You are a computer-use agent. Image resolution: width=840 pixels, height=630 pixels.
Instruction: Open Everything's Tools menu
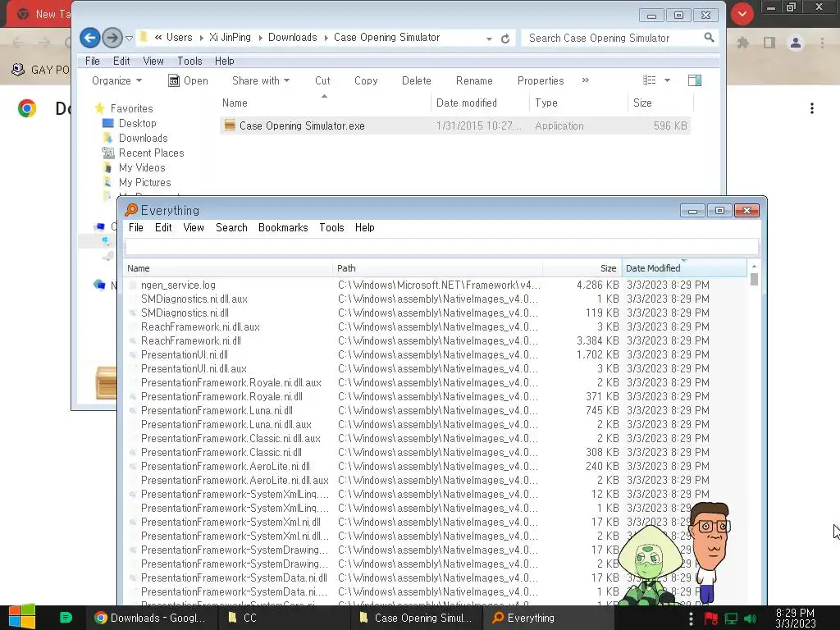tap(331, 228)
